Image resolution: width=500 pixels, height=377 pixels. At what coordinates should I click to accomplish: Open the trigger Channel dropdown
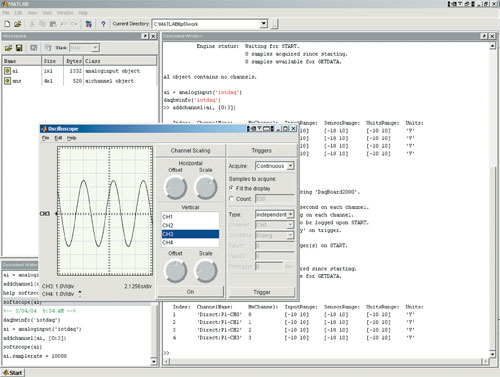point(290,225)
